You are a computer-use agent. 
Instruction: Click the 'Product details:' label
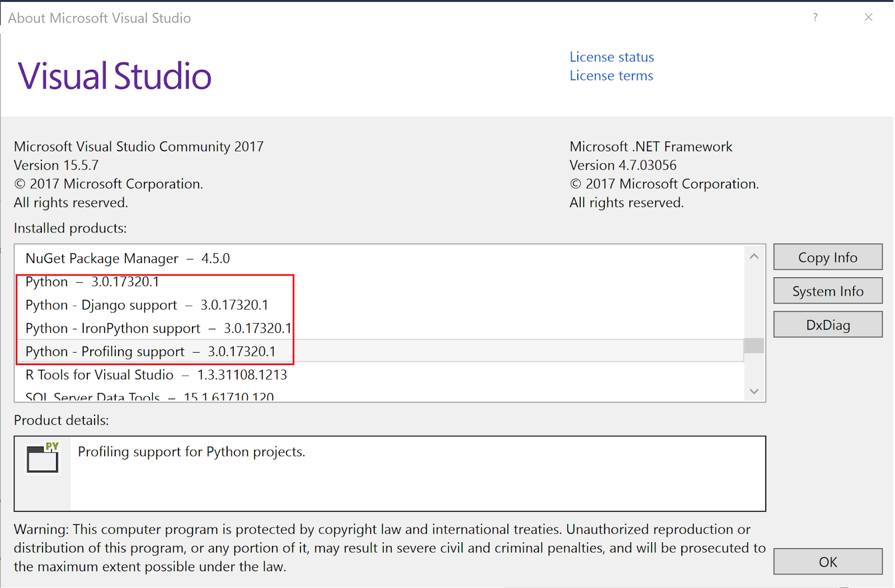pos(61,420)
